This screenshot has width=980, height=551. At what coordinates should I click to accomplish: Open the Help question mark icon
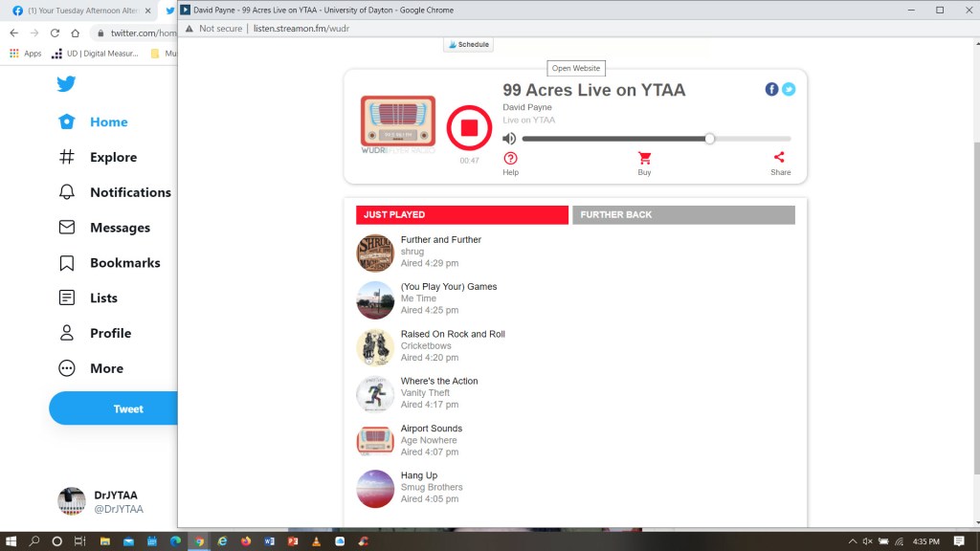pos(510,159)
